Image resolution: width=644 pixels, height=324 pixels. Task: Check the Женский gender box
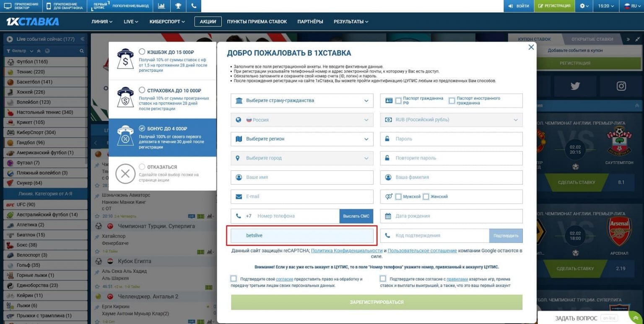(426, 196)
